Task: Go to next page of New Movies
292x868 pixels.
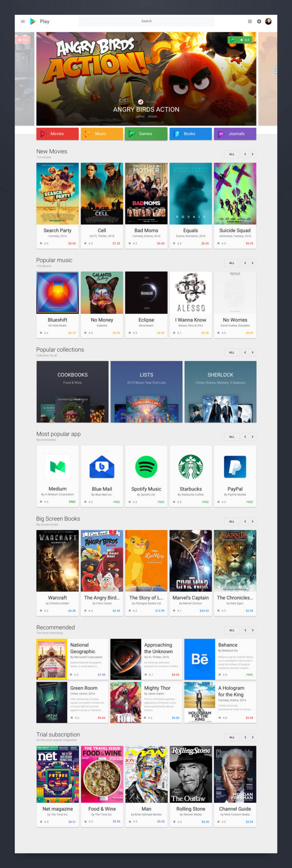Action: [x=253, y=154]
